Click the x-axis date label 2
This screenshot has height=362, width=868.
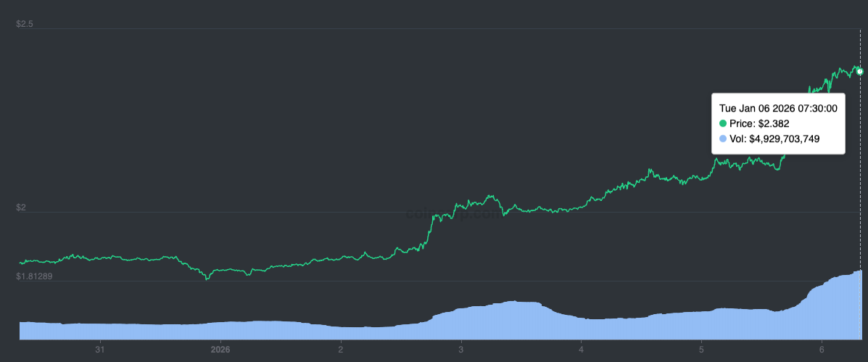(341, 350)
